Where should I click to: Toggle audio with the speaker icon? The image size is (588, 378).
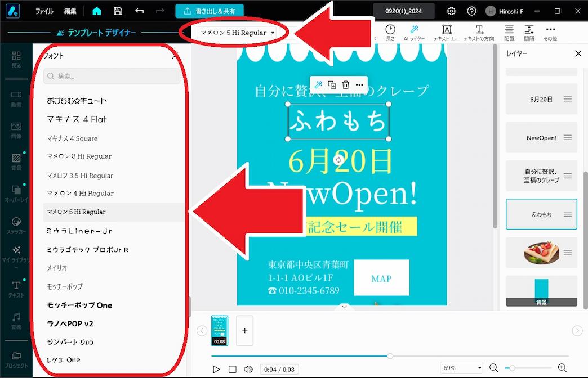click(x=248, y=370)
